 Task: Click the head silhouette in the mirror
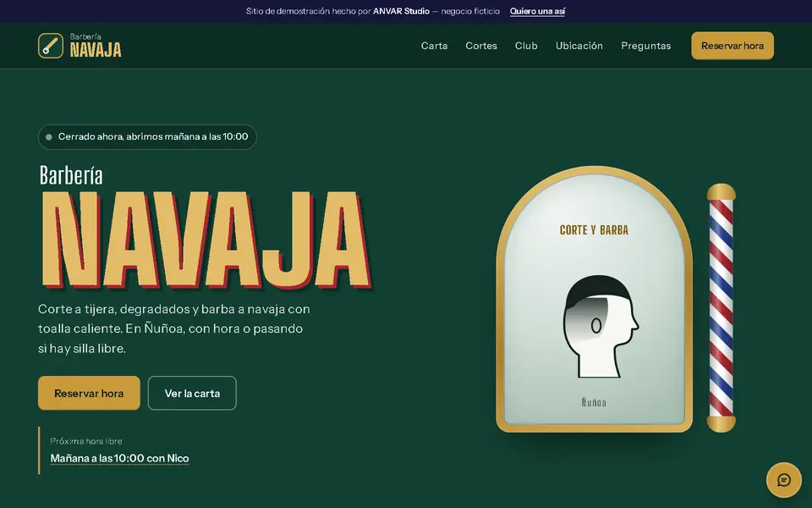(x=601, y=326)
